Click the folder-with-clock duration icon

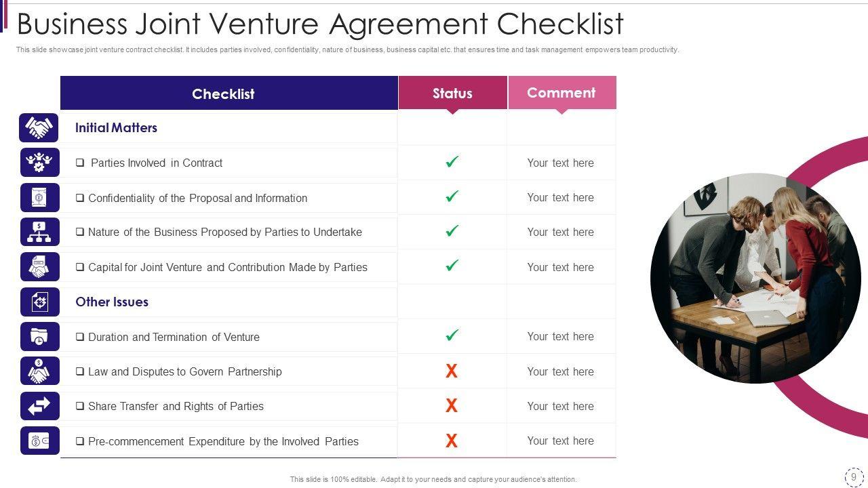pyautogui.click(x=39, y=337)
